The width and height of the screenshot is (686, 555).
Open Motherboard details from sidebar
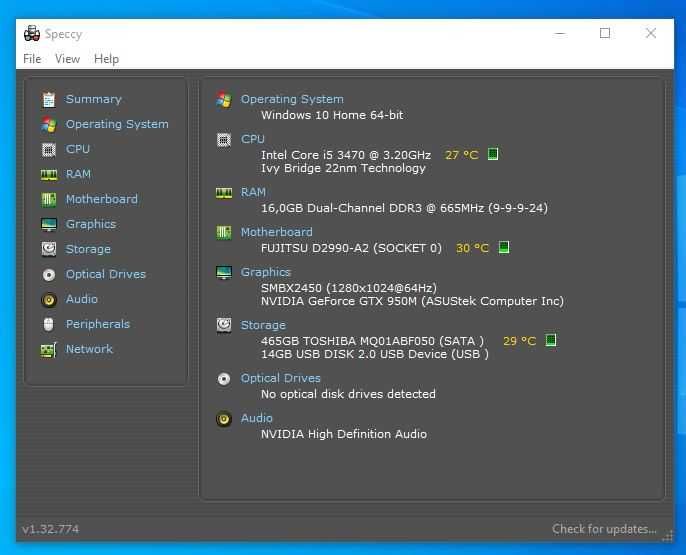[102, 199]
